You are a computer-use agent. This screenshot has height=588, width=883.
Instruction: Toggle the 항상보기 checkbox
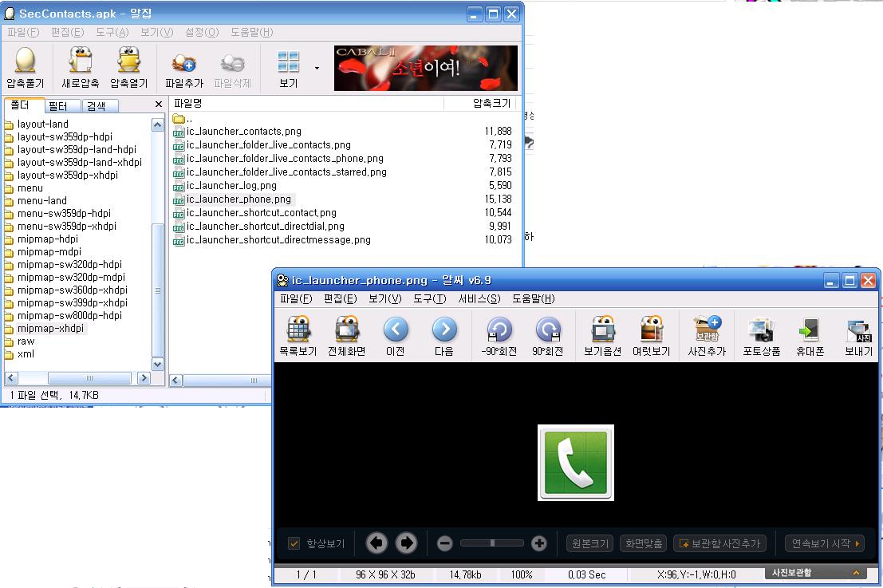(294, 543)
